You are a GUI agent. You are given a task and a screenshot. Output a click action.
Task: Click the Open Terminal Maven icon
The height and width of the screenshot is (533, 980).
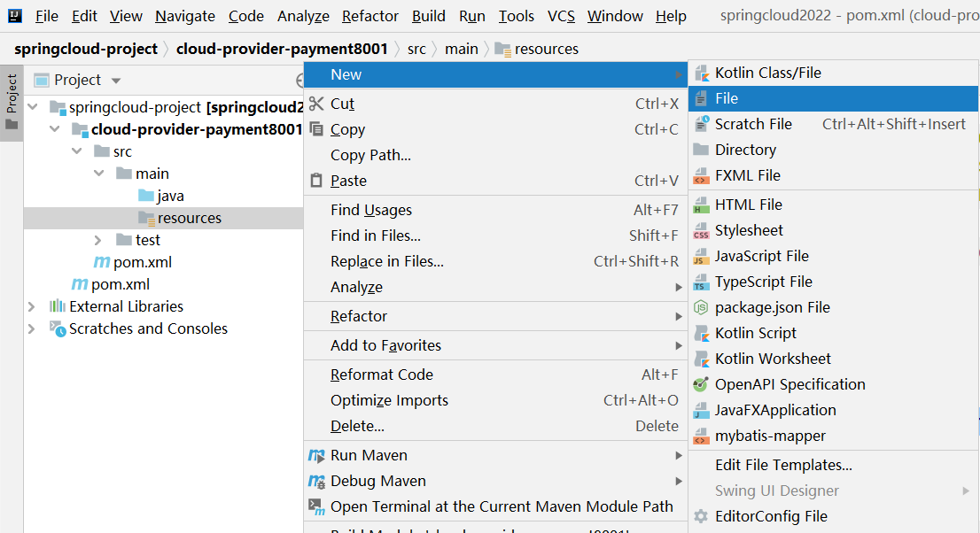point(317,506)
